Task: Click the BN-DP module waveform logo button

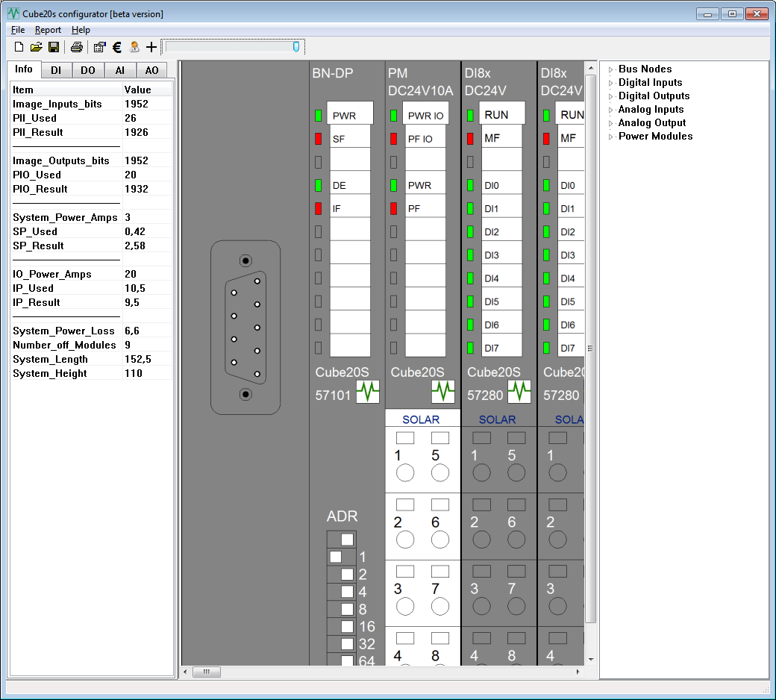Action: [x=368, y=392]
